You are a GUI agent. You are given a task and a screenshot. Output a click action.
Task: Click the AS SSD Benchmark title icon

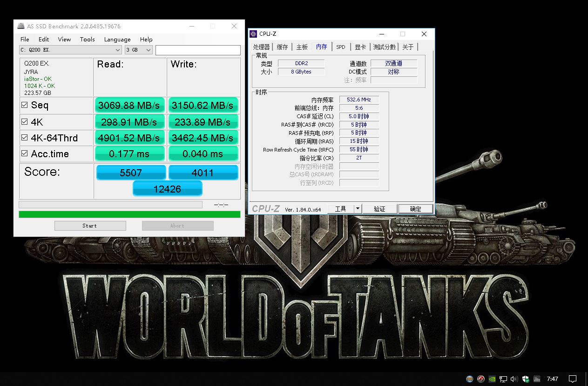tap(21, 27)
